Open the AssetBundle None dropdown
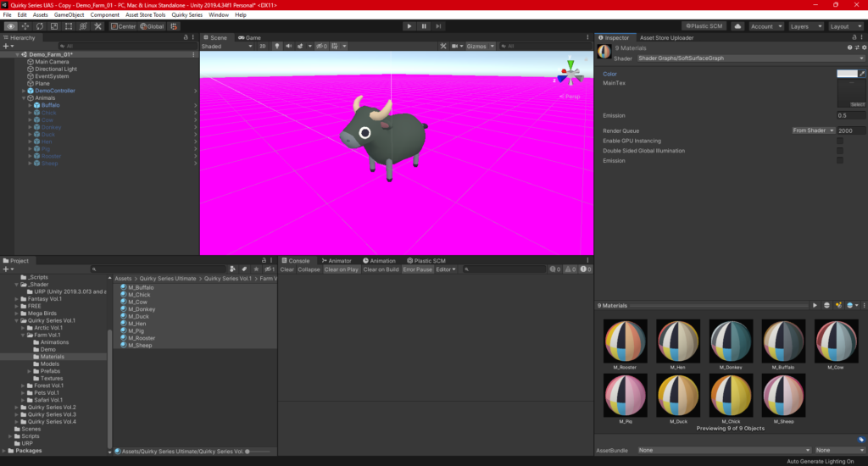Screen dimensions: 868x466 (725, 450)
